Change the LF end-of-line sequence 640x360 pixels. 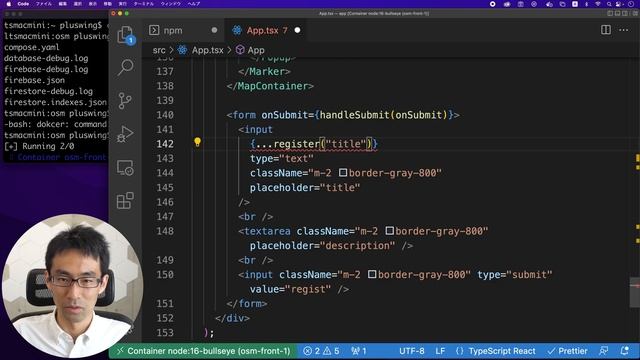tap(440, 351)
